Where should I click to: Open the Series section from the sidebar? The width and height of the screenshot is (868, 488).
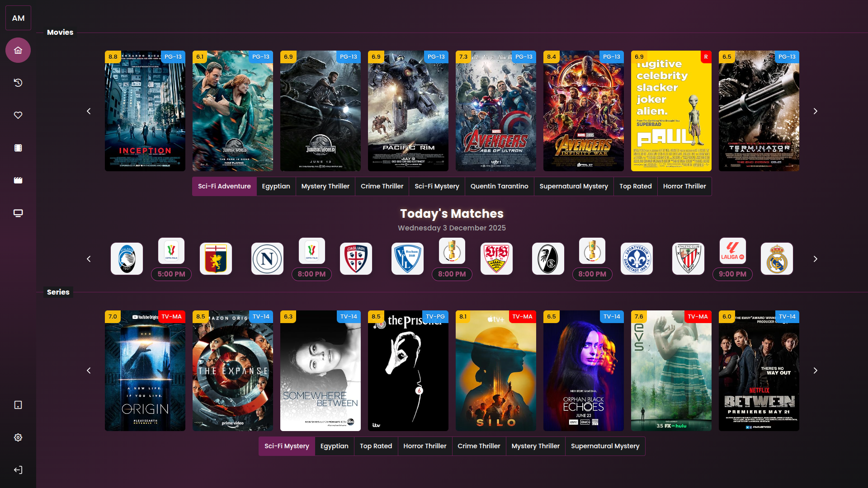click(x=18, y=180)
